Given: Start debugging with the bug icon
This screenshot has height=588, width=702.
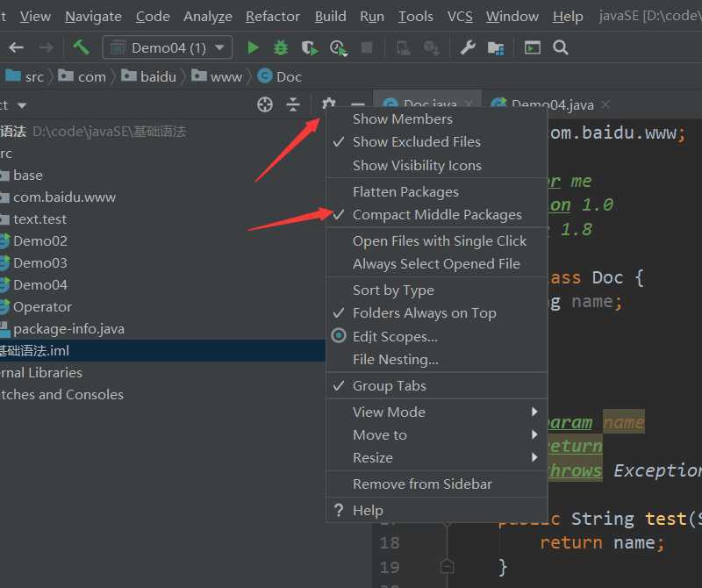Looking at the screenshot, I should click(x=281, y=47).
